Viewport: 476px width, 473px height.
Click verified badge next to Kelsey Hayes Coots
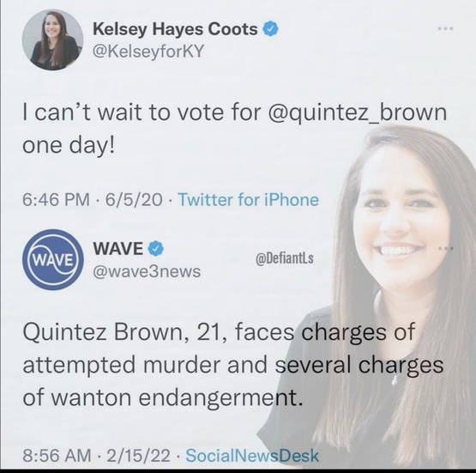(270, 29)
